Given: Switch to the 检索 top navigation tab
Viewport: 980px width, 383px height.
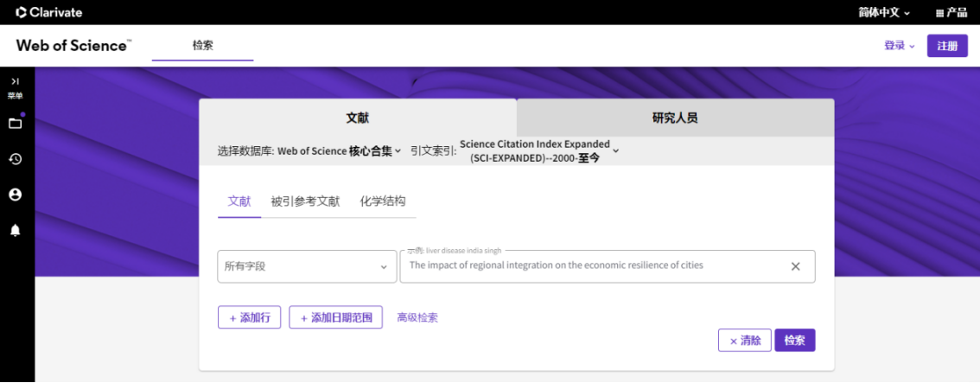Looking at the screenshot, I should coord(202,46).
